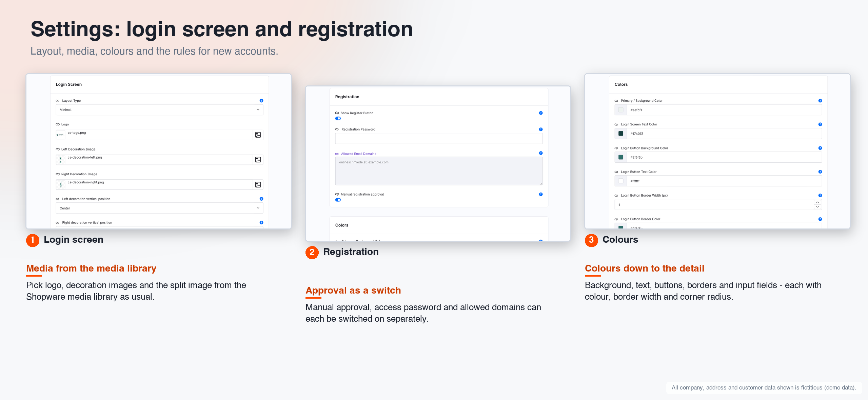Open media picker icon for Logo field
This screenshot has width=868, height=400.
click(x=258, y=135)
